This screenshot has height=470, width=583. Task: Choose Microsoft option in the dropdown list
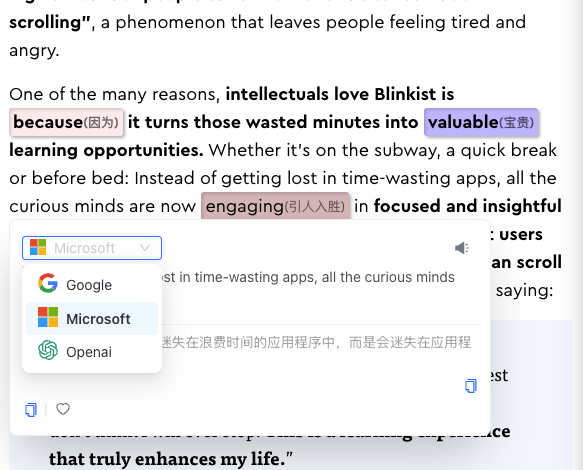pyautogui.click(x=92, y=319)
